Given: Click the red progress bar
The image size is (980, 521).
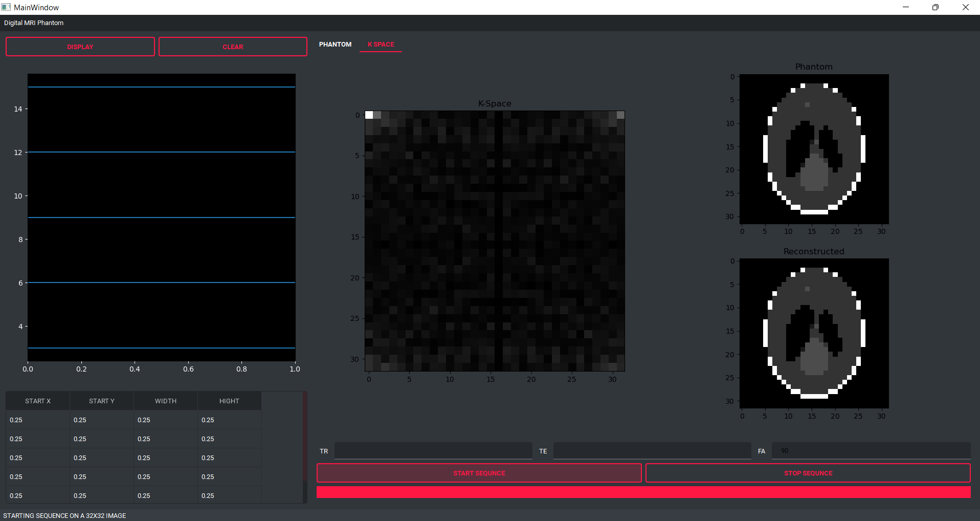Looking at the screenshot, I should (x=643, y=492).
